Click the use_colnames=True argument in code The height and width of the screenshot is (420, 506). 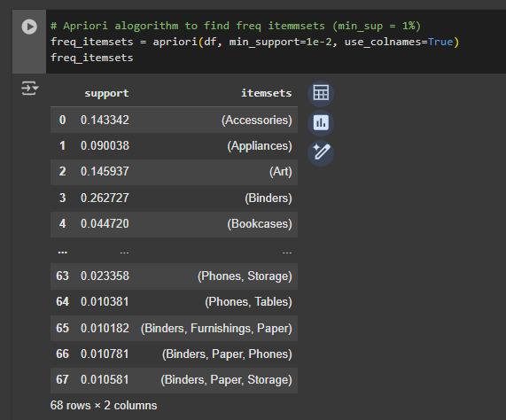pos(399,42)
